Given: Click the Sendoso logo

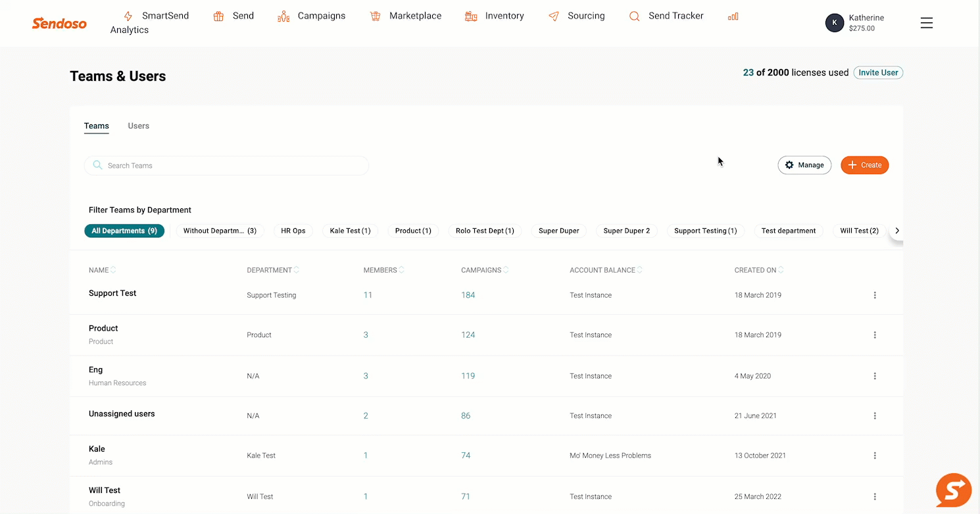Looking at the screenshot, I should [59, 23].
